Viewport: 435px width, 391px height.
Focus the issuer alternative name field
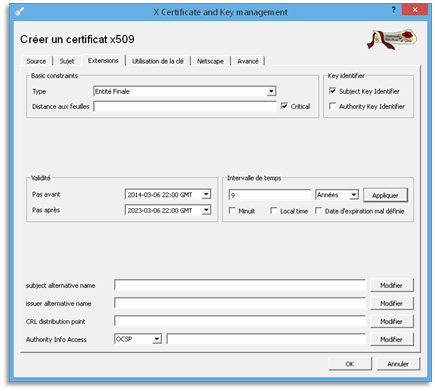(240, 303)
